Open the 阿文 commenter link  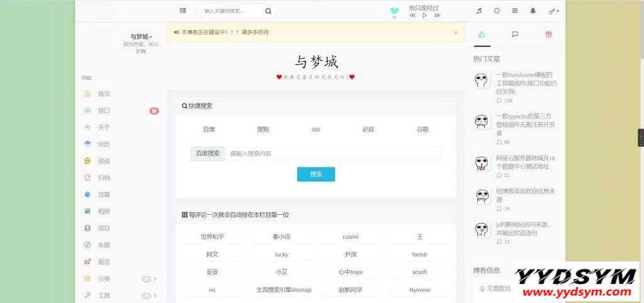coord(213,254)
